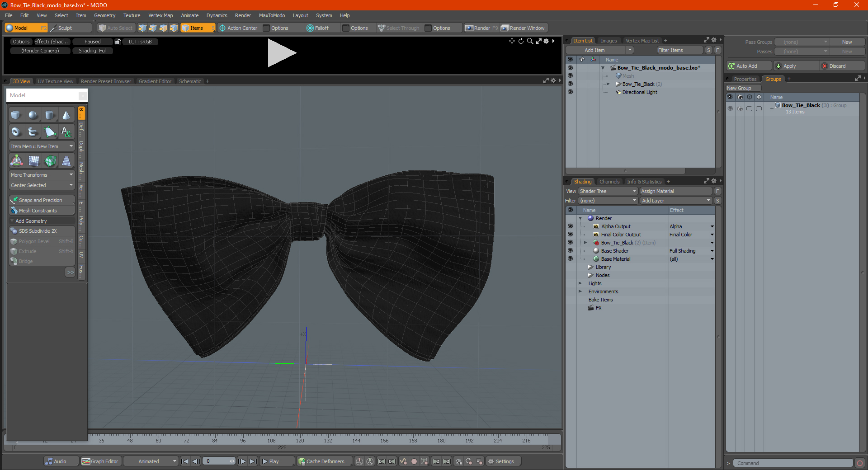
Task: Open Center Selected dropdown
Action: coord(42,185)
